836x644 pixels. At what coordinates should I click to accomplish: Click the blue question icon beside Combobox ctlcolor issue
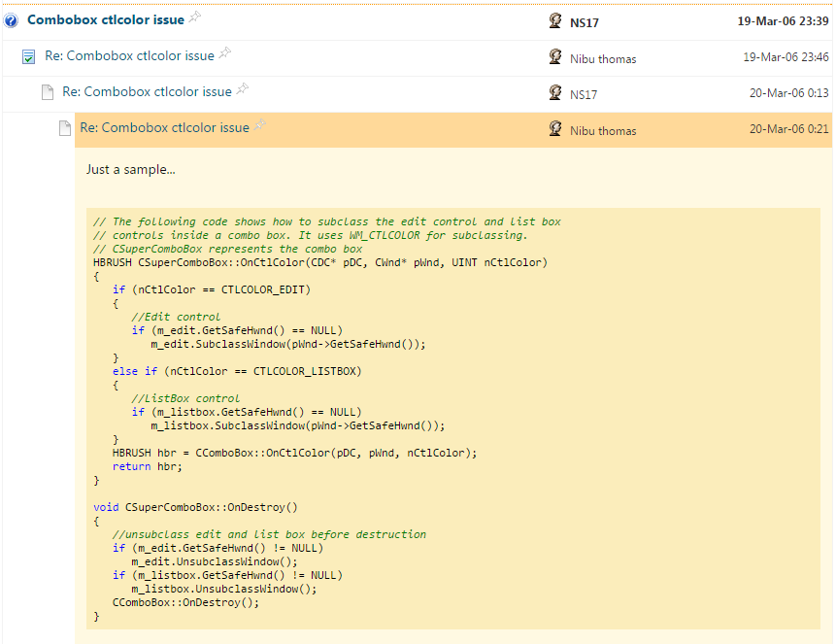coord(11,20)
